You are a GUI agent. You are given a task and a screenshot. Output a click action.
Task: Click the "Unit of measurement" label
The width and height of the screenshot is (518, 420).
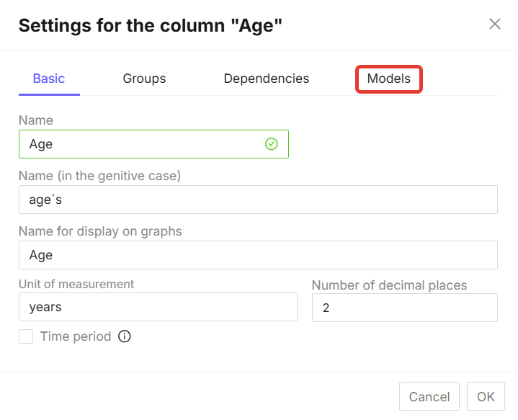click(76, 284)
